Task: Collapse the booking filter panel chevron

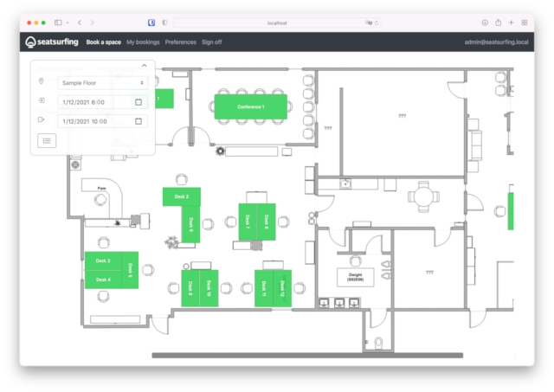Action: pos(145,66)
